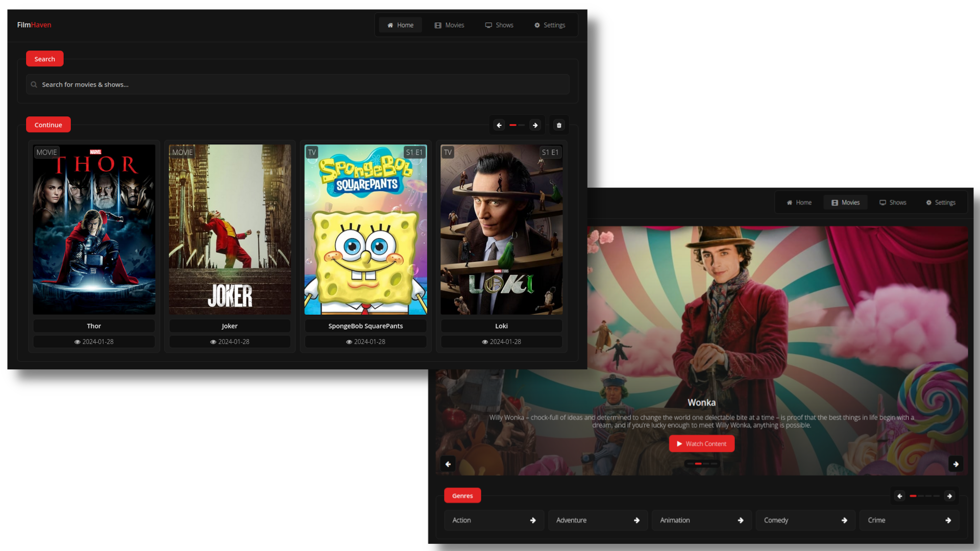980x551 pixels.
Task: Click the SpongeBob SquarePants title label
Action: 366,326
